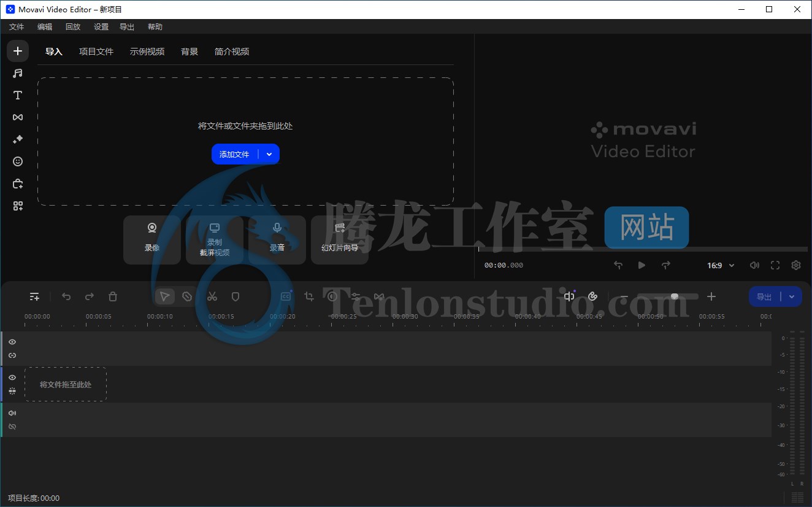
Task: Open the 帮助 menu
Action: 155,27
